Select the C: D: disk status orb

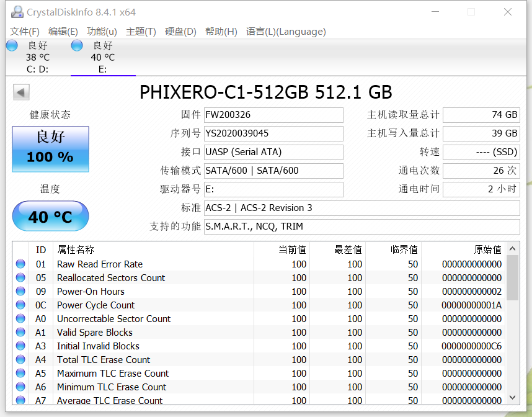pos(12,45)
